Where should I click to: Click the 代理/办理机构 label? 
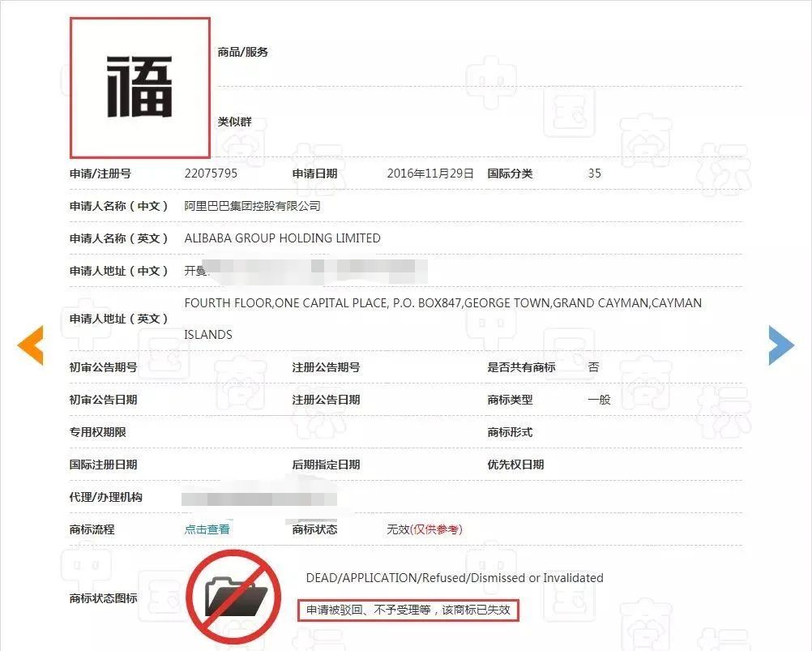pos(105,497)
